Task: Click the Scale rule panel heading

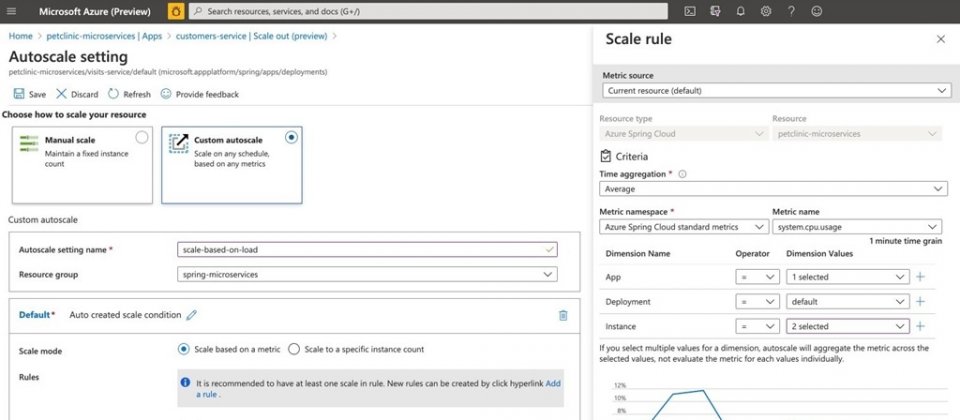Action: tap(639, 39)
